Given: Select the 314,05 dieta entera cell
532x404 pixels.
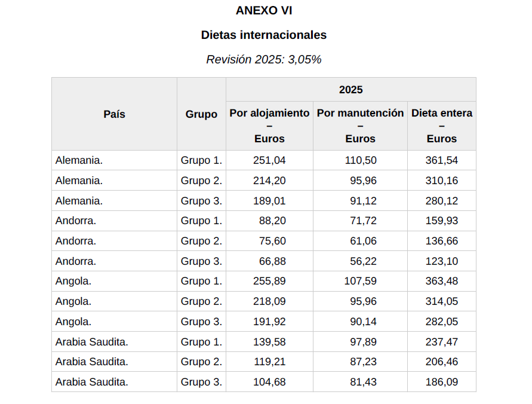Looking at the screenshot, I should tap(442, 301).
